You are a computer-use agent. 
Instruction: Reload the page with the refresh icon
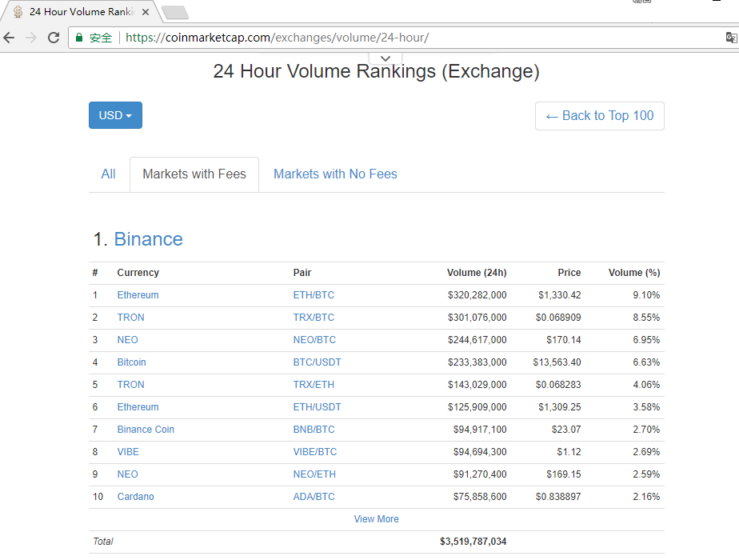(54, 38)
